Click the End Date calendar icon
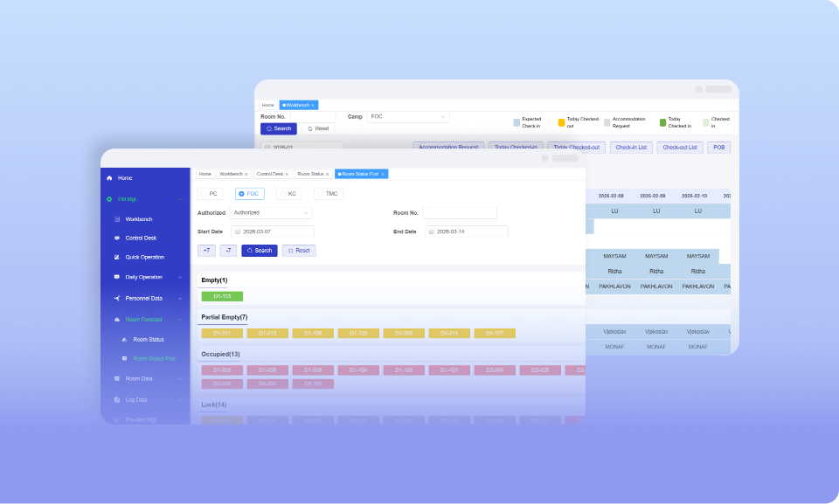The height and width of the screenshot is (504, 839). [431, 232]
